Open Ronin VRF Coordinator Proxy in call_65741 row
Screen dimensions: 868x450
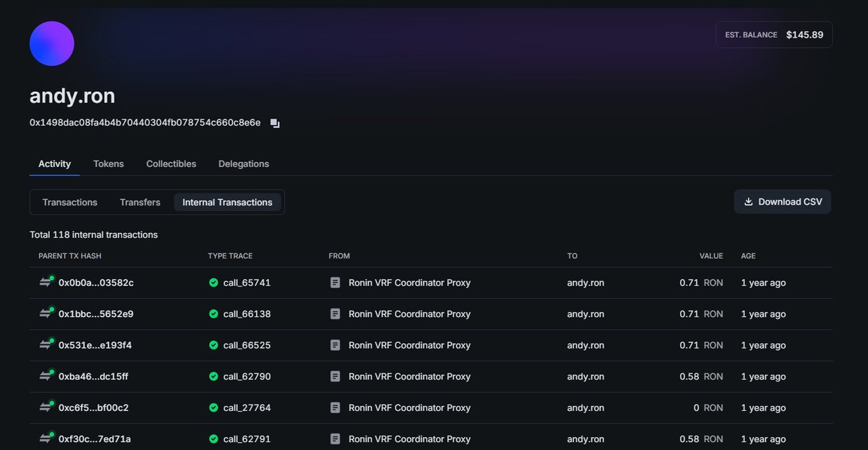point(409,283)
